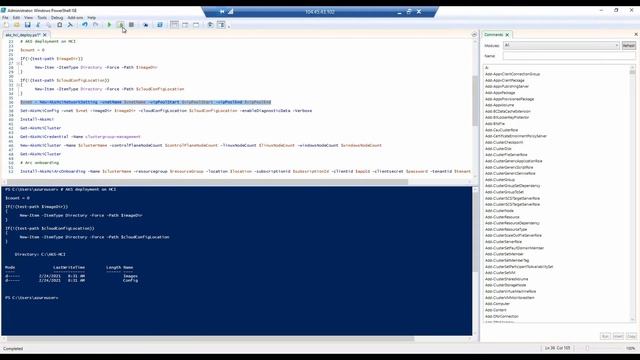Show script pane maximized layout icon
The width and height of the screenshot is (640, 360).
pos(196,25)
